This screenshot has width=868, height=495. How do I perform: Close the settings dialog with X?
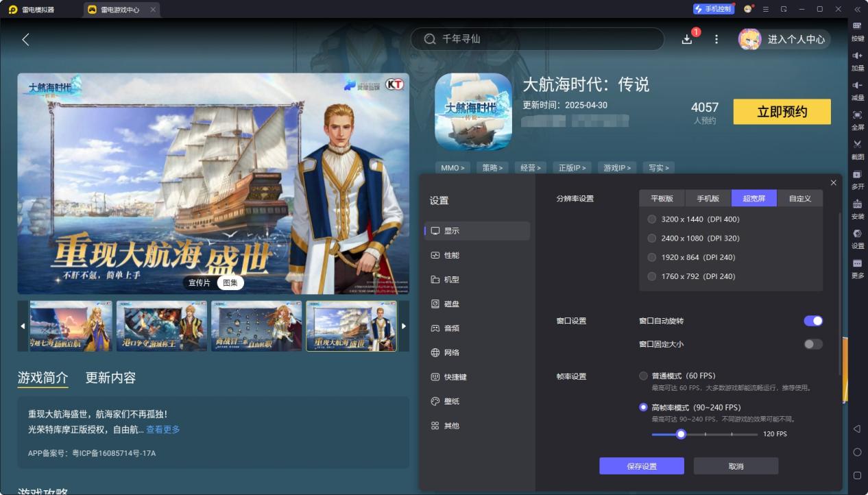(x=833, y=182)
